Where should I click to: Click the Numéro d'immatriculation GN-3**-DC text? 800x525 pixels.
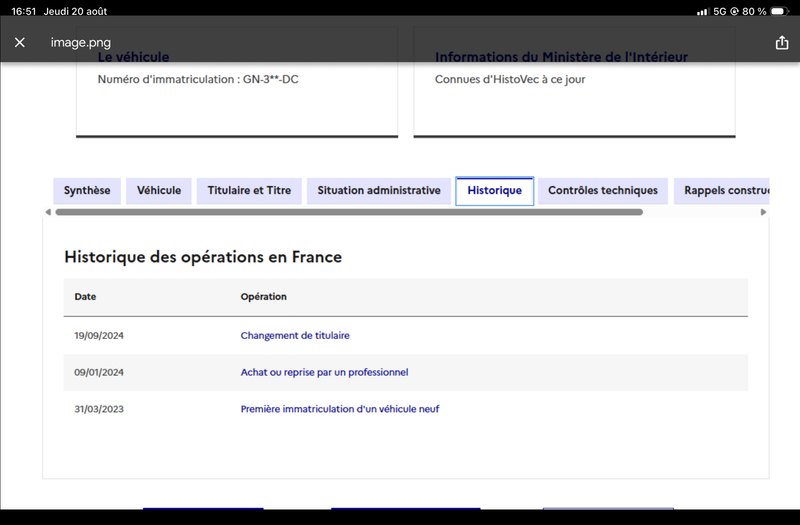(198, 79)
